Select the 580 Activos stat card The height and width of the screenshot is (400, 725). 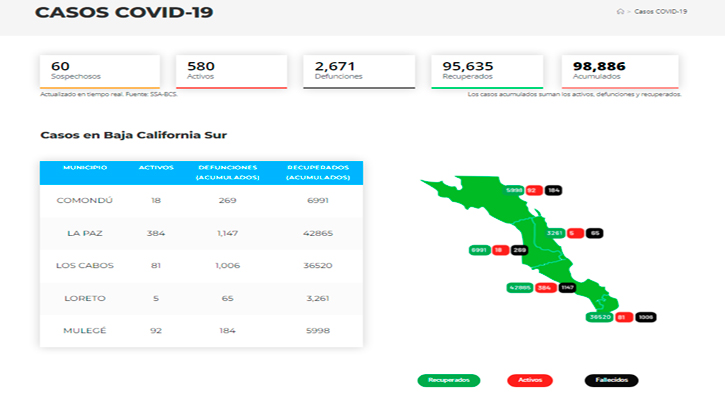coord(231,72)
